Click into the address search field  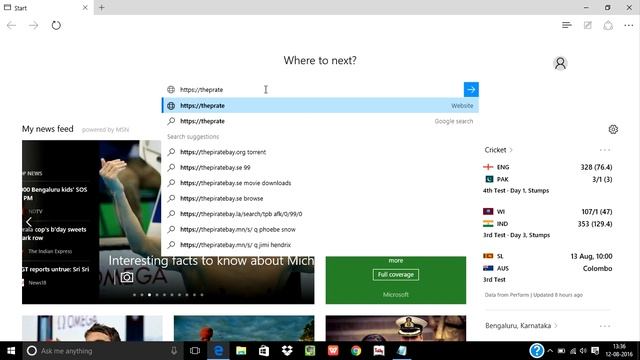pos(313,89)
